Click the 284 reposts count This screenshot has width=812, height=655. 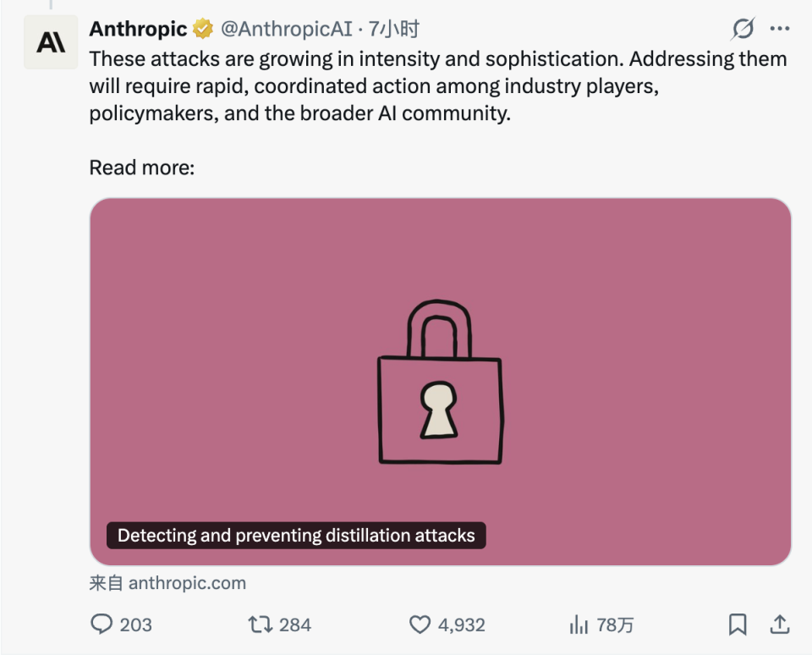pyautogui.click(x=295, y=625)
